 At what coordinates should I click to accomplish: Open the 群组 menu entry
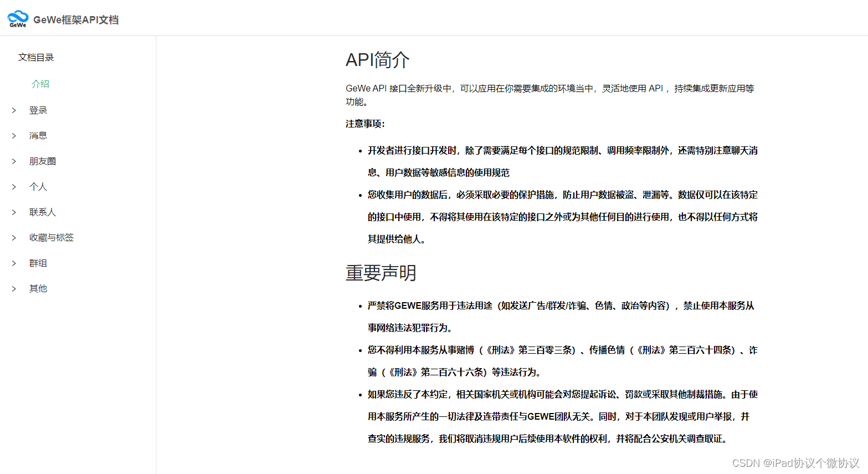38,263
